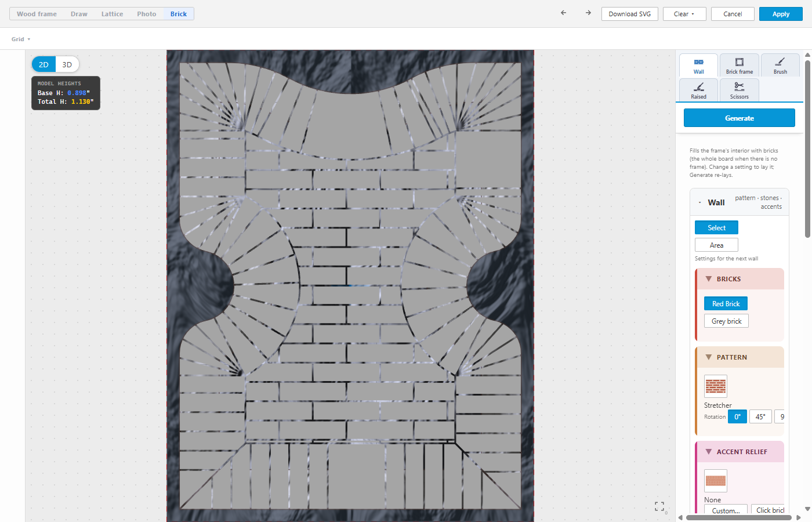Choose the Stretcher pattern thumbnail
The width and height of the screenshot is (812, 522).
pos(715,386)
